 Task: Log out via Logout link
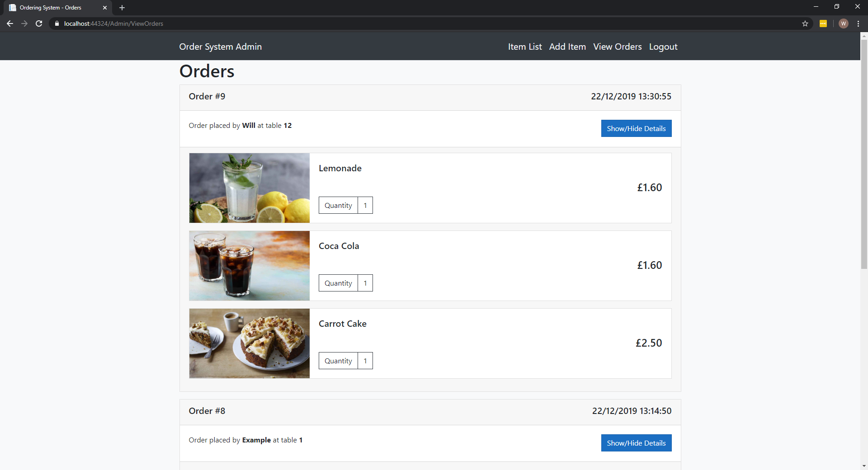pyautogui.click(x=663, y=47)
